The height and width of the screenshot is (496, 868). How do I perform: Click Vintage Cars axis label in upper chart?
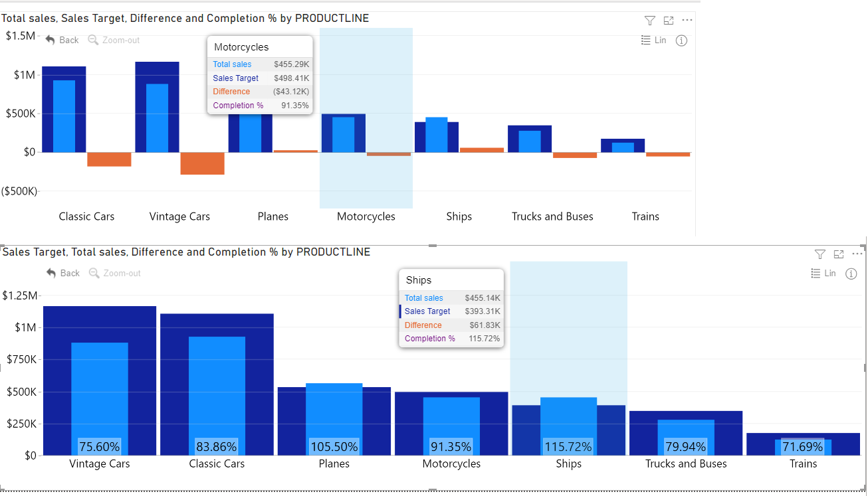(179, 216)
